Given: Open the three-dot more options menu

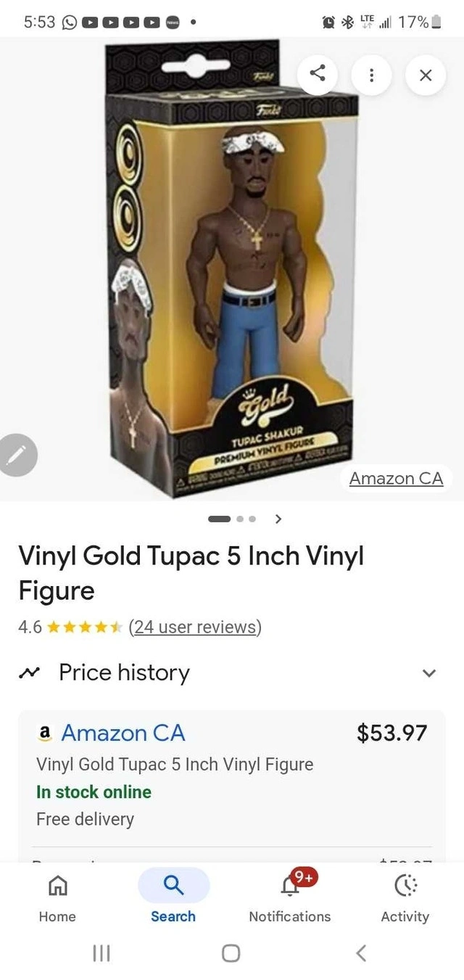Looking at the screenshot, I should click(371, 75).
